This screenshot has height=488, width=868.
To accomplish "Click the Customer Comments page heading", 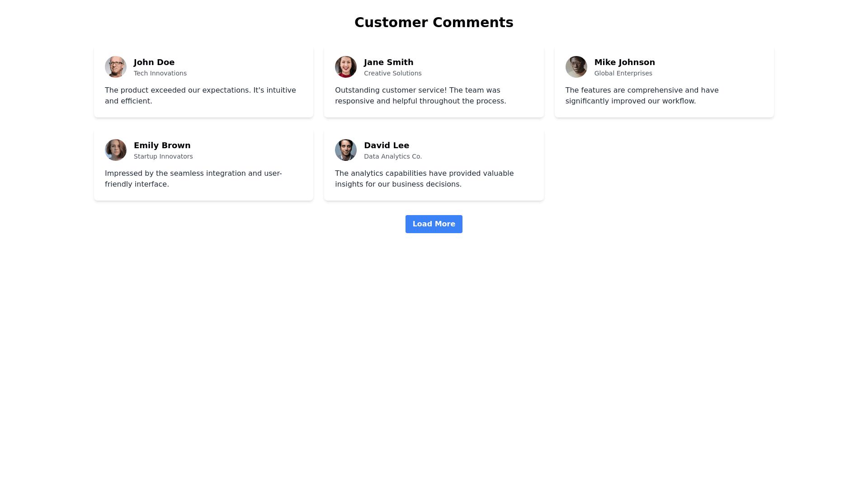I will (x=434, y=23).
